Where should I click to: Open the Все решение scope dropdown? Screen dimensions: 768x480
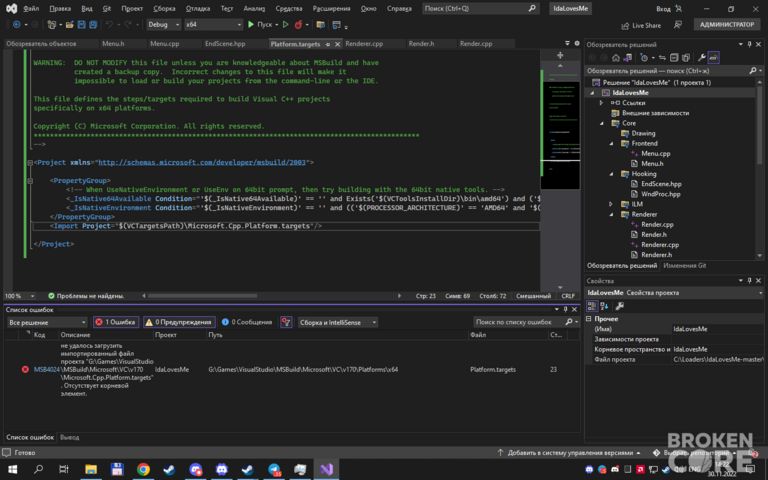[x=47, y=322]
